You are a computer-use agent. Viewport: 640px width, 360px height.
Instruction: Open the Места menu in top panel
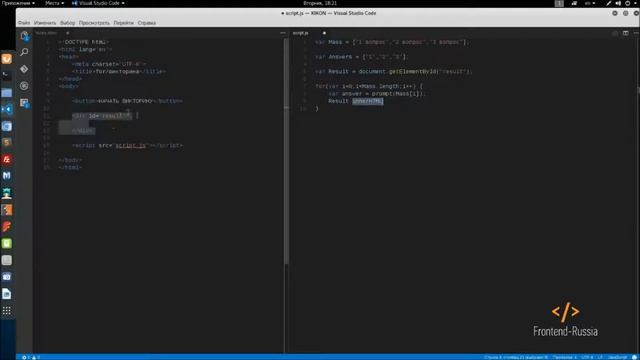coord(54,3)
